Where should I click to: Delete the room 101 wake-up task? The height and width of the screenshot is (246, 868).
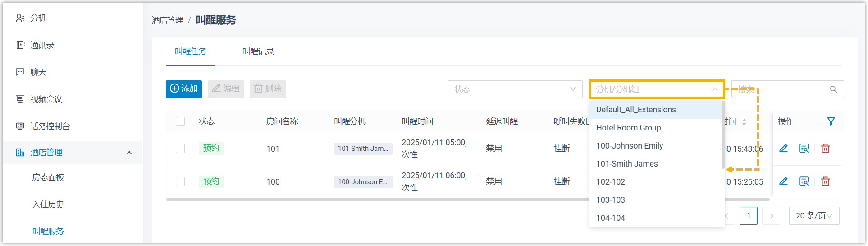pyautogui.click(x=825, y=149)
